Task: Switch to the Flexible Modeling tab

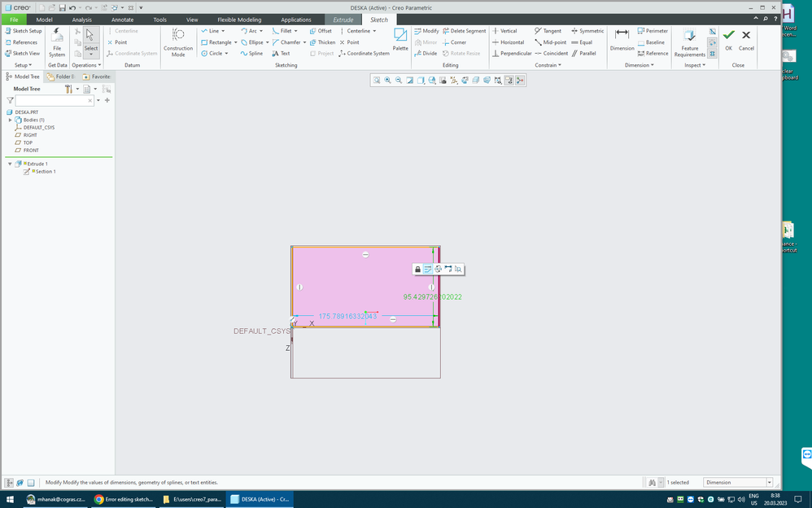Action: [239, 20]
